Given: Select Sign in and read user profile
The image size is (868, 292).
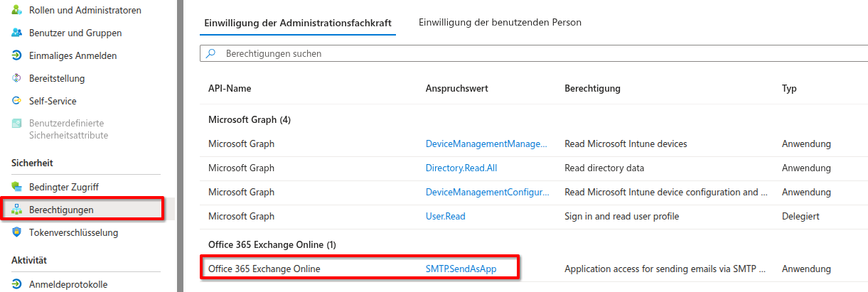Looking at the screenshot, I should [x=622, y=217].
